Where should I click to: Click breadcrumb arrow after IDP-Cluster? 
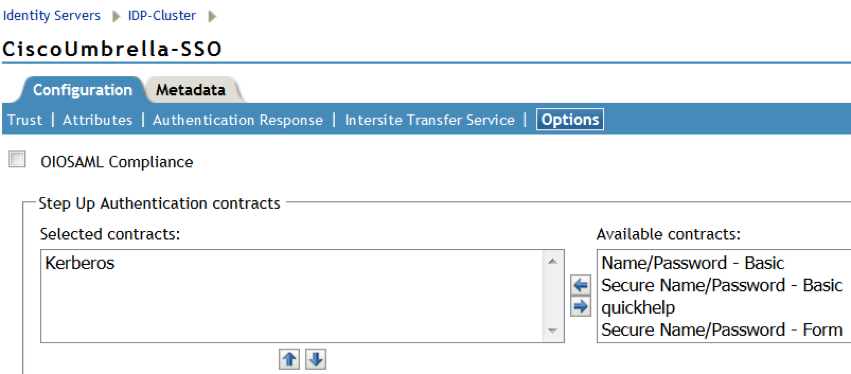(x=212, y=16)
